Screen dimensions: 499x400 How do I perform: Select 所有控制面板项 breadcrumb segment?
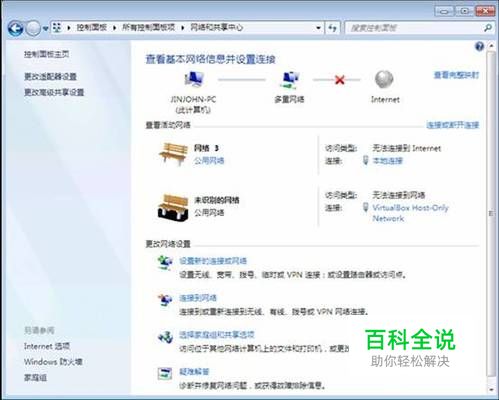(148, 28)
